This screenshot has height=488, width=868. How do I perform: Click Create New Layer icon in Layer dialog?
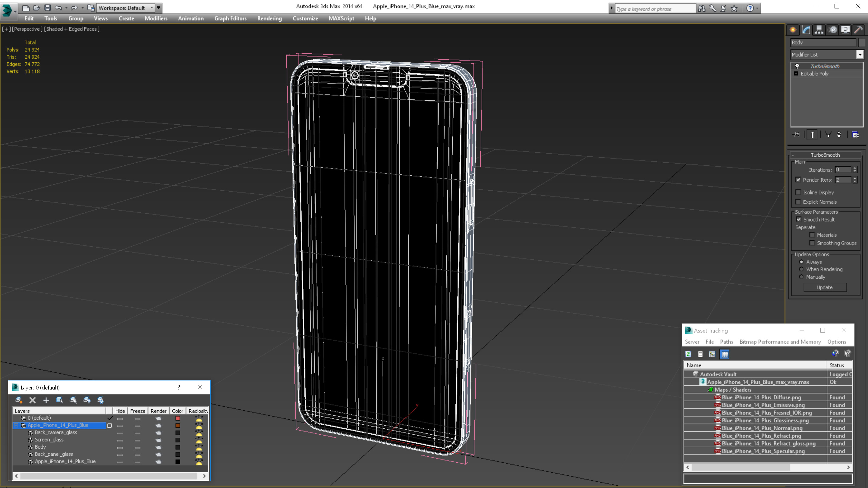pyautogui.click(x=19, y=400)
